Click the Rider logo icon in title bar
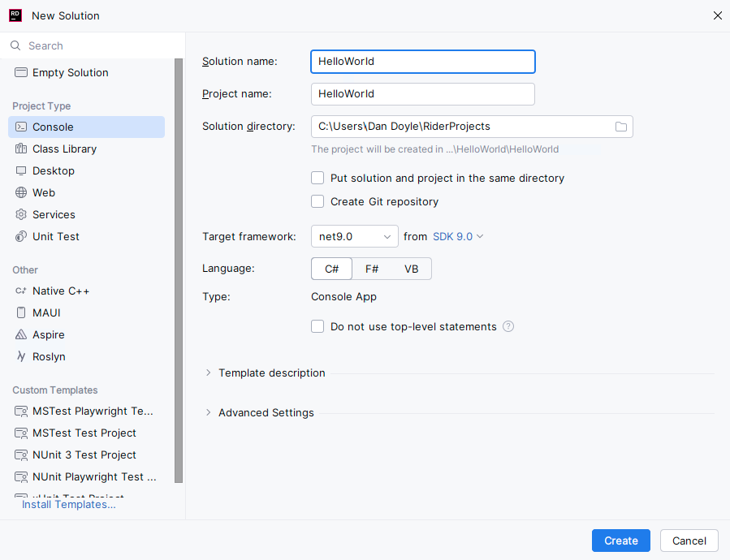This screenshot has width=730, height=560. 15,15
